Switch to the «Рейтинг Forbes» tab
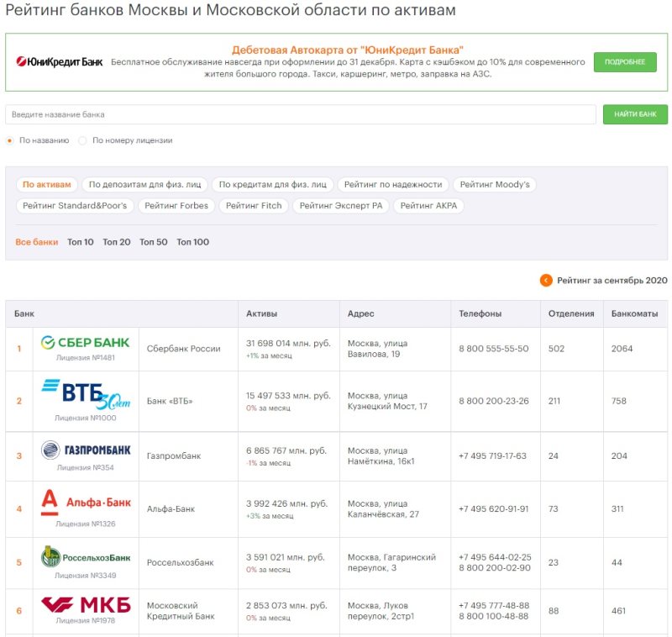 pyautogui.click(x=176, y=205)
